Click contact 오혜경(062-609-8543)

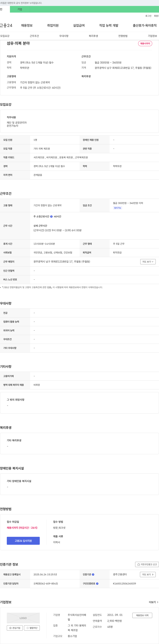coord(46,583)
